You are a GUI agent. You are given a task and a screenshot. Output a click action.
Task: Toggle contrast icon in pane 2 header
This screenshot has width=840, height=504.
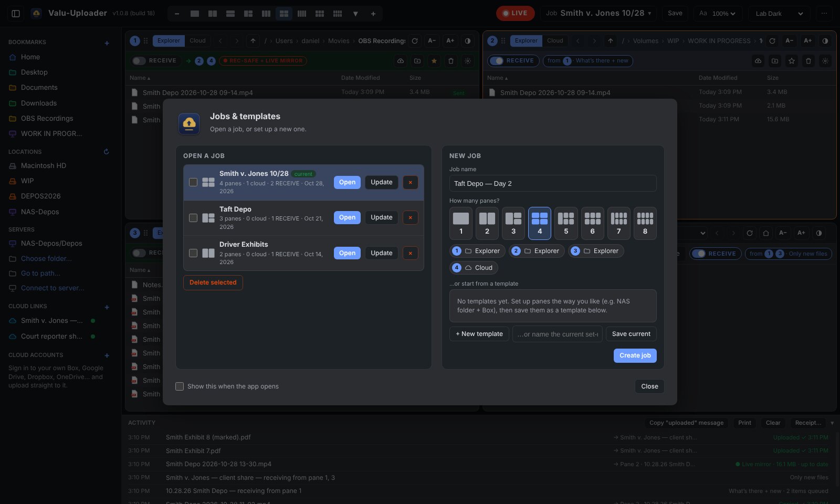point(825,41)
